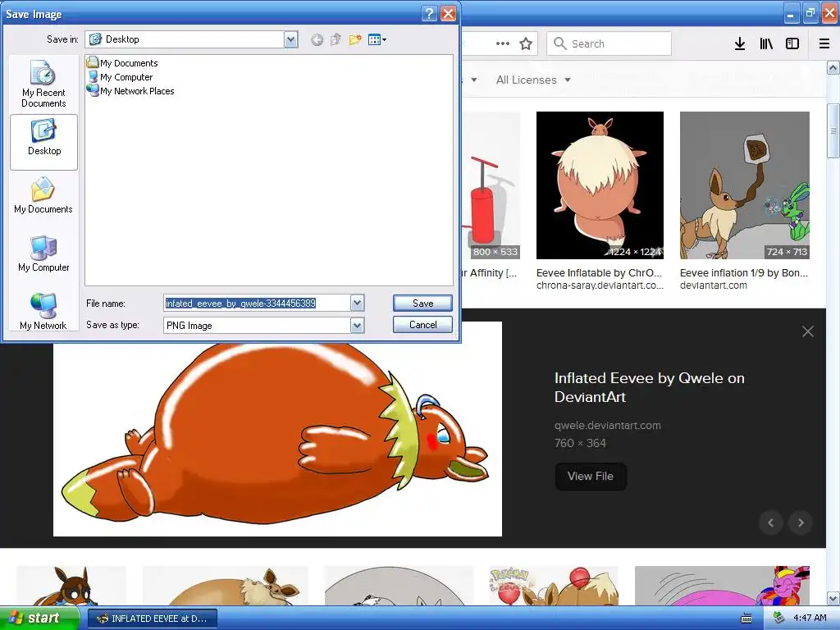840x630 pixels.
Task: Open the red pump thumbnail sized 800 × 533
Action: coord(491,185)
